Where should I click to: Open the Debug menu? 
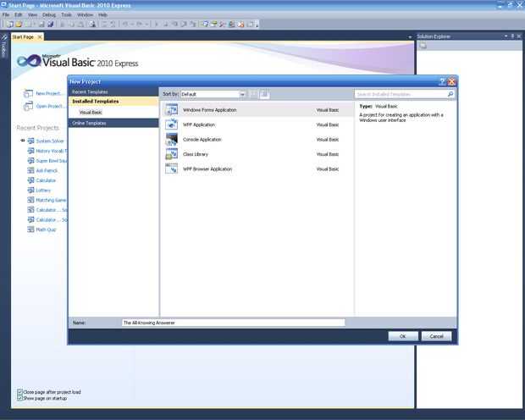(49, 14)
